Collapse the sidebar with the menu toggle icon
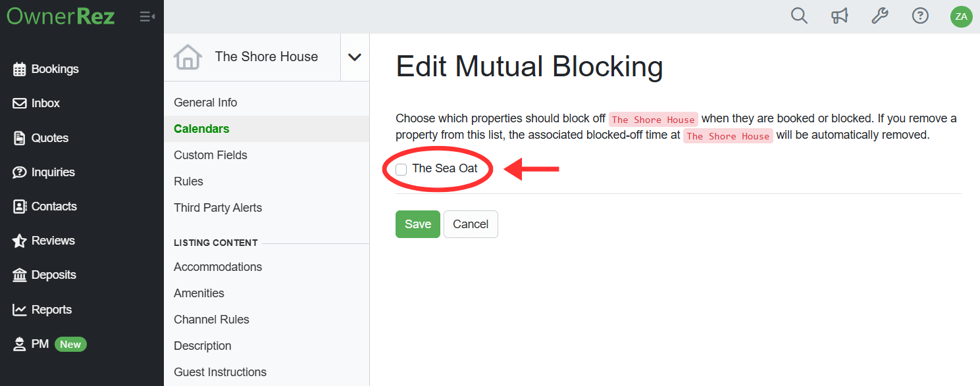Screen dimensions: 980x386 tap(147, 16)
